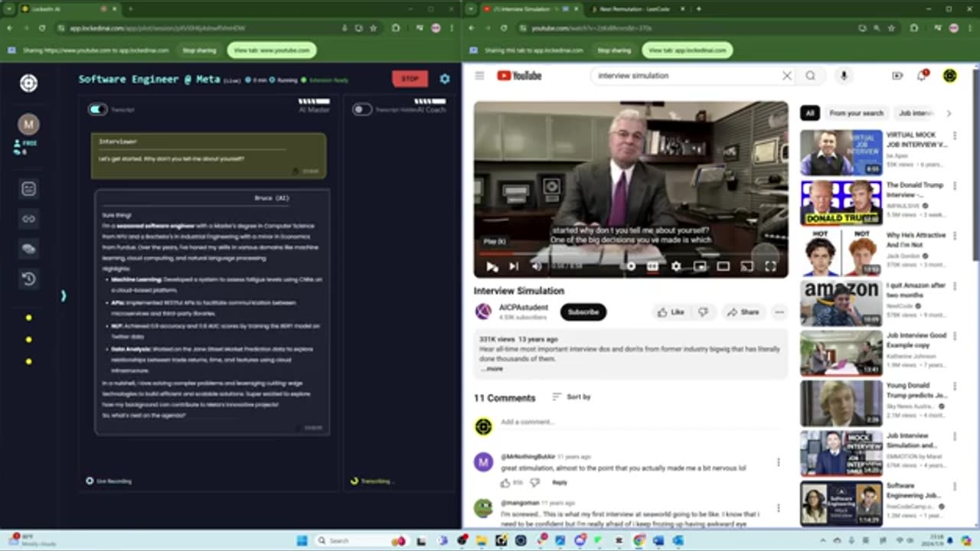
Task: Click YouTube search magnifier button
Action: coord(810,76)
